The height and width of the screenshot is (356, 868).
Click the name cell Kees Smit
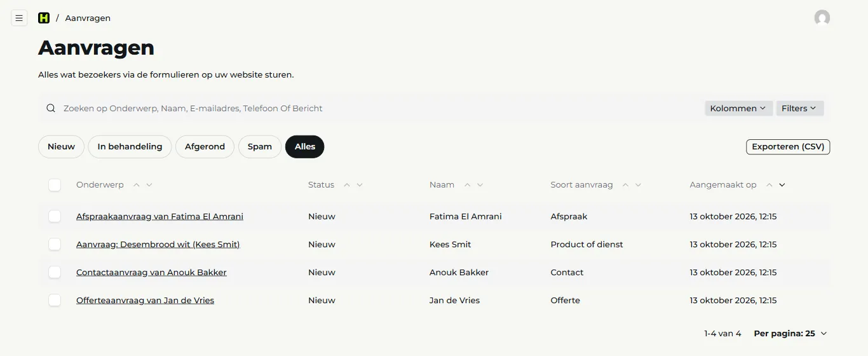coord(450,244)
